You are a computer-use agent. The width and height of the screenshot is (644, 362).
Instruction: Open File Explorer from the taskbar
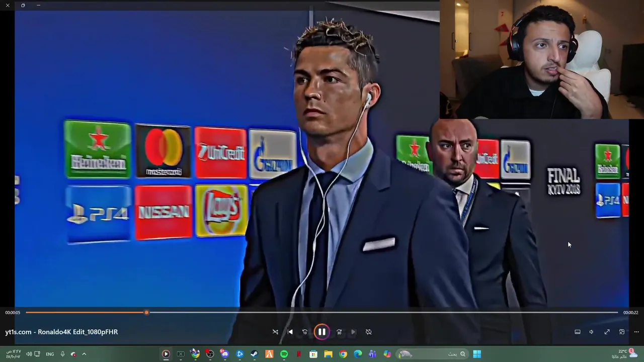[x=328, y=354]
